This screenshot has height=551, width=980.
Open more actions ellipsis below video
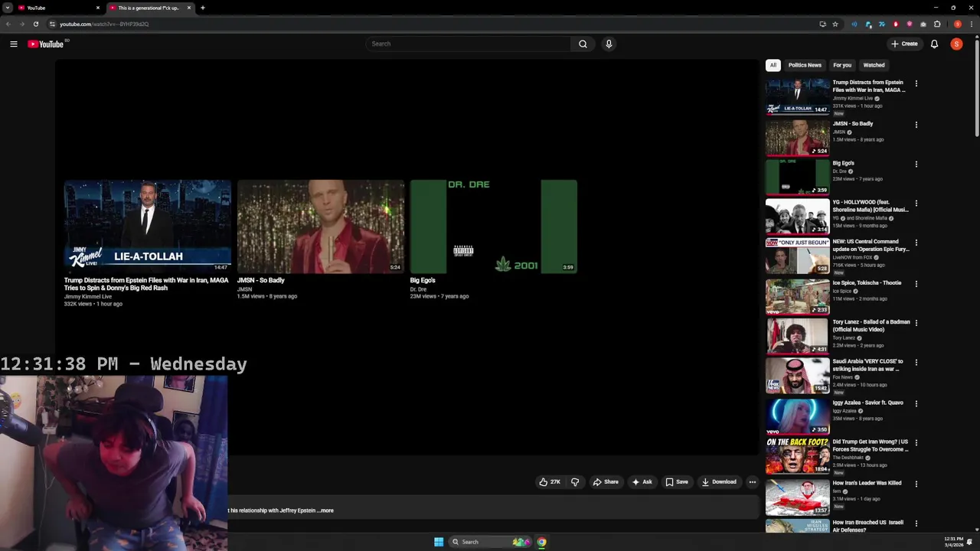tap(753, 482)
